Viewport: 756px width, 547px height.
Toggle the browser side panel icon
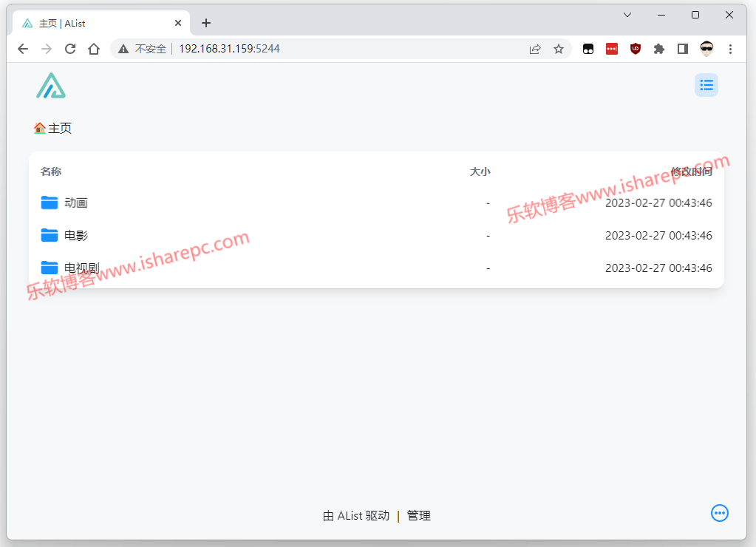tap(683, 49)
